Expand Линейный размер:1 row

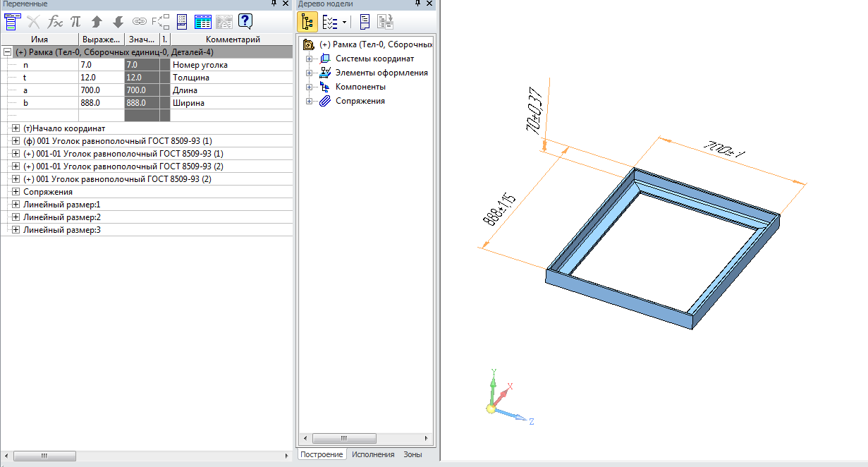(16, 205)
